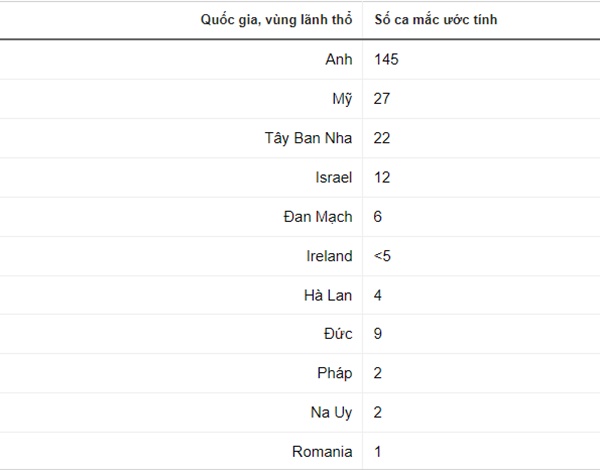Image resolution: width=600 pixels, height=470 pixels.
Task: Select the Israel country cell
Action: click(333, 177)
